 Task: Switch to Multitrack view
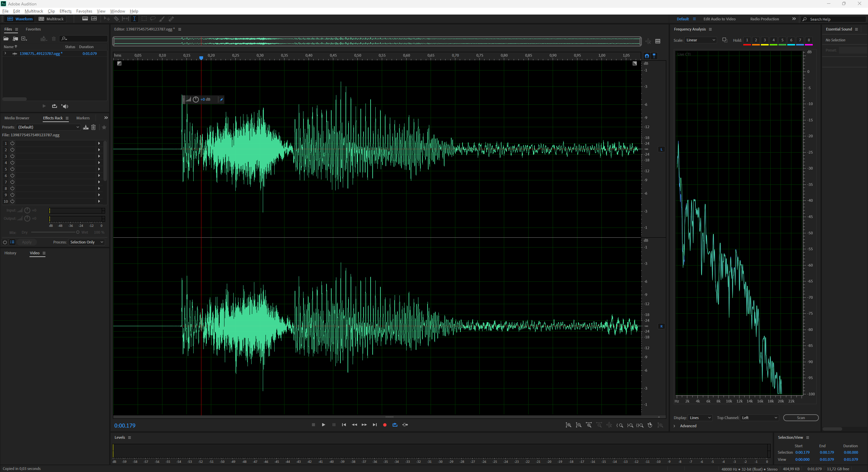[51, 19]
